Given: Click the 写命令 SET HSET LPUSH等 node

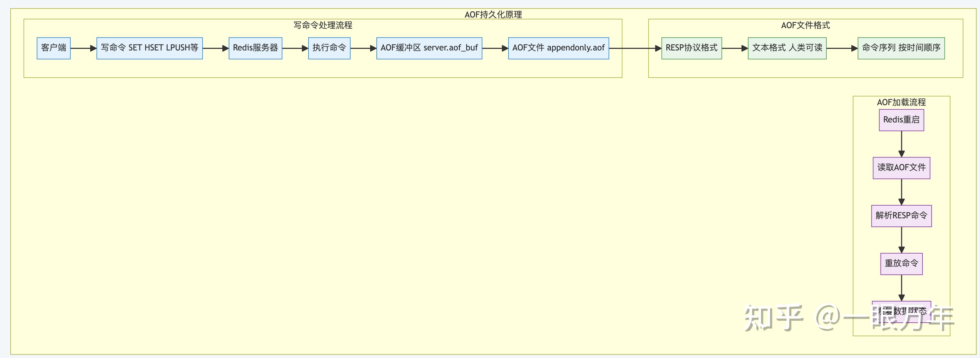Looking at the screenshot, I should point(150,48).
